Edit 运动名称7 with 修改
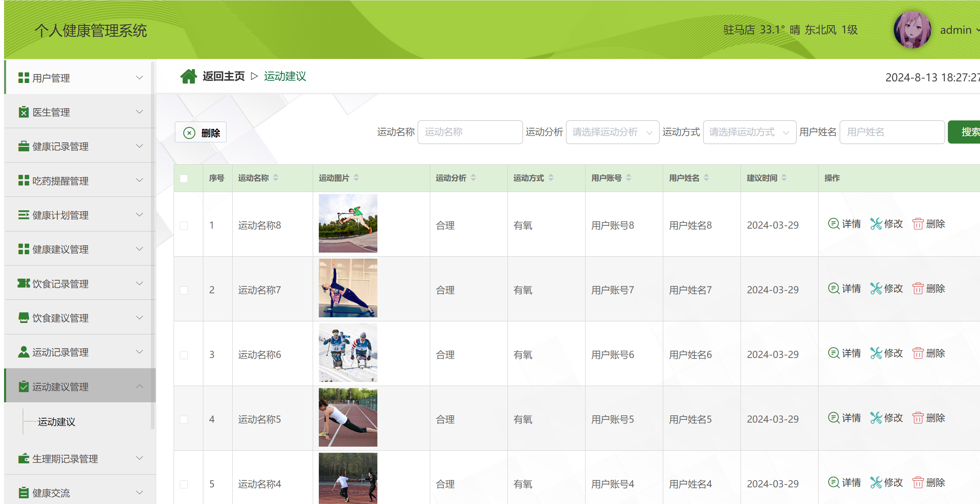980x504 pixels. click(886, 288)
